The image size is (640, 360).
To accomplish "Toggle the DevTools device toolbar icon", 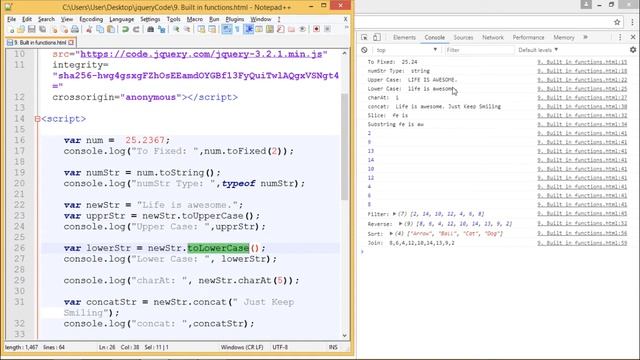I will tap(377, 37).
